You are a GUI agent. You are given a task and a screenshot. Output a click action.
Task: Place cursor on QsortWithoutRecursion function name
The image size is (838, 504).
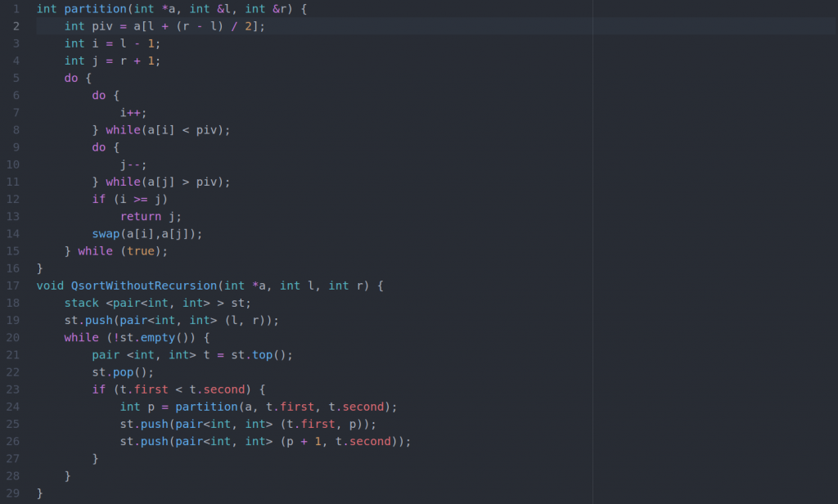[144, 286]
